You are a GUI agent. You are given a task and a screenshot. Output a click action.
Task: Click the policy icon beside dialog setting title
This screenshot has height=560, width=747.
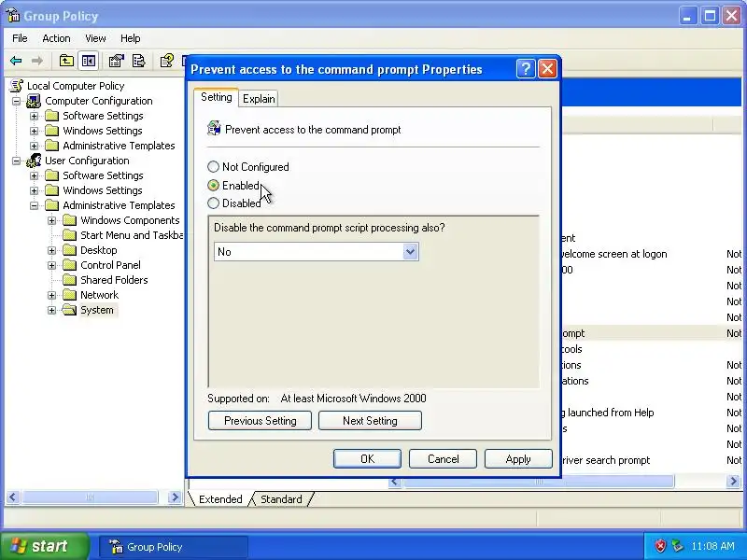[214, 129]
